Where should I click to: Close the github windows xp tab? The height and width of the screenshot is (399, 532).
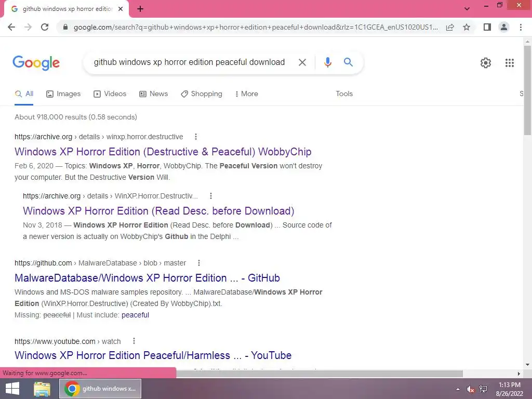tap(121, 9)
